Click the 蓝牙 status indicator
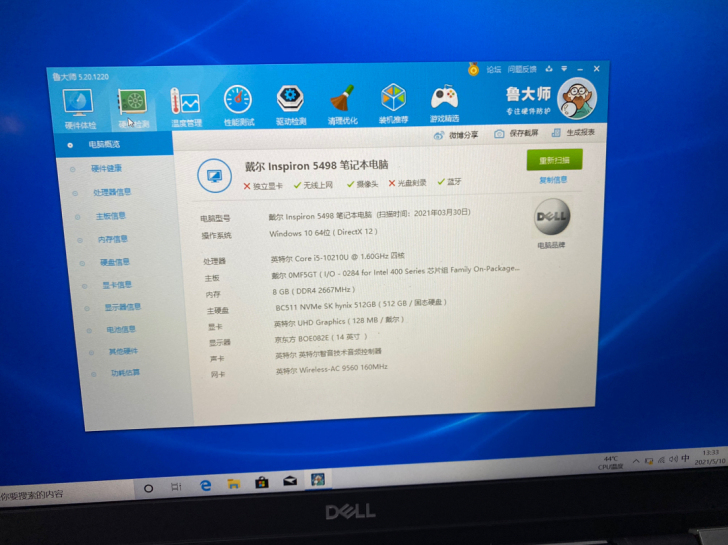The image size is (728, 545). tap(449, 182)
